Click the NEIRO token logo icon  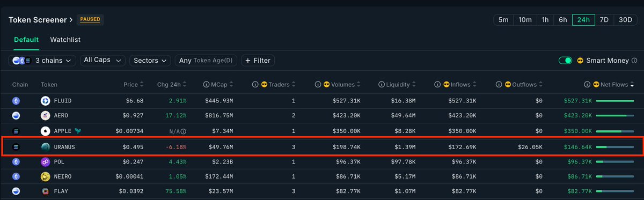(46, 176)
